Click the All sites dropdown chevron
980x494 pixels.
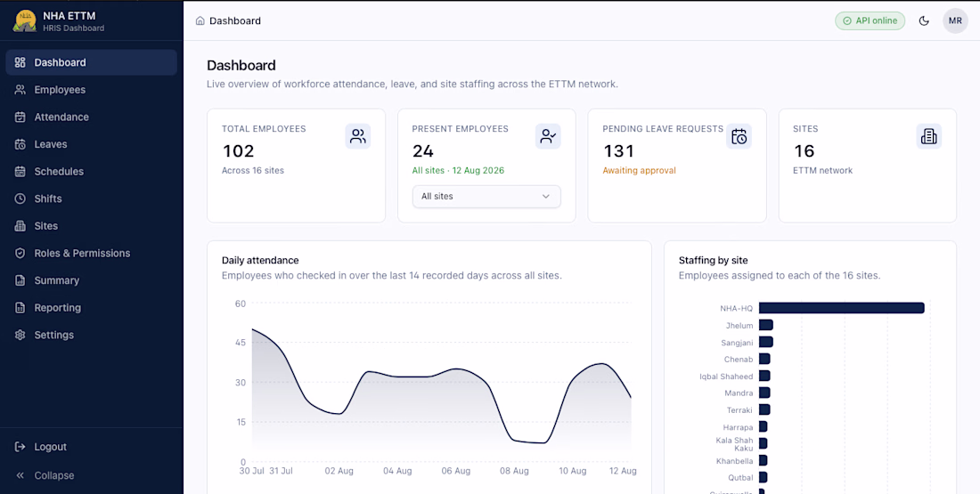[x=545, y=196]
